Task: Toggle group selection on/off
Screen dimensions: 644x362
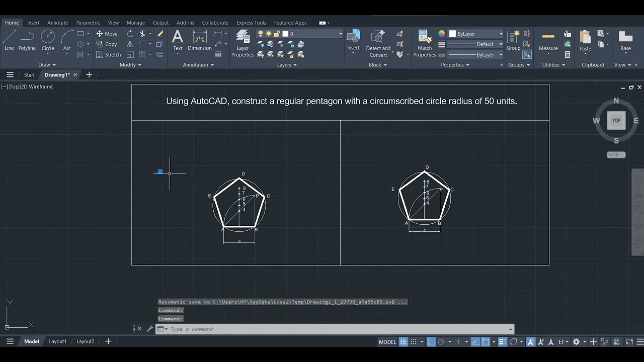Action: tap(527, 54)
